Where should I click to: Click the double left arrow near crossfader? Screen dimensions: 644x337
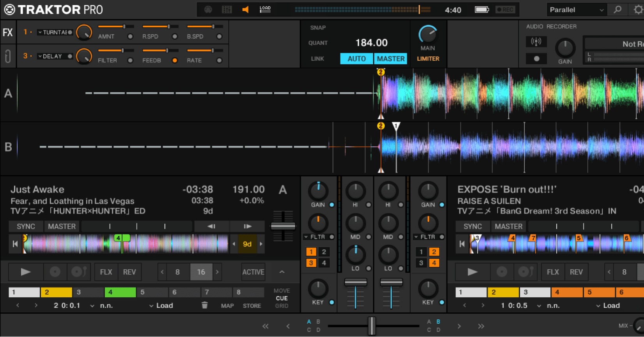265,326
